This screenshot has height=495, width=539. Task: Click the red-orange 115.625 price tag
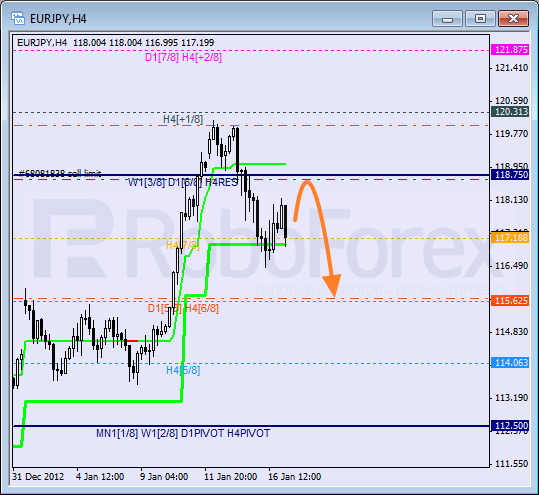510,301
